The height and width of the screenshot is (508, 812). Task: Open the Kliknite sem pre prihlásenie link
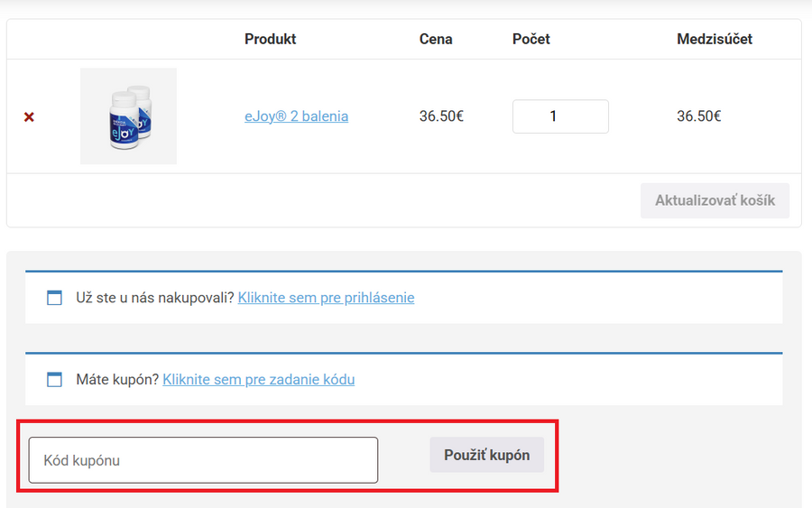coord(326,298)
